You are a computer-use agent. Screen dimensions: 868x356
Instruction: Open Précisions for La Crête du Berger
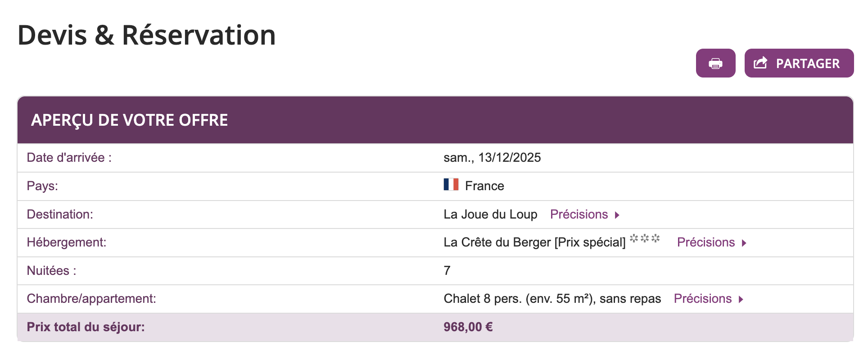705,242
